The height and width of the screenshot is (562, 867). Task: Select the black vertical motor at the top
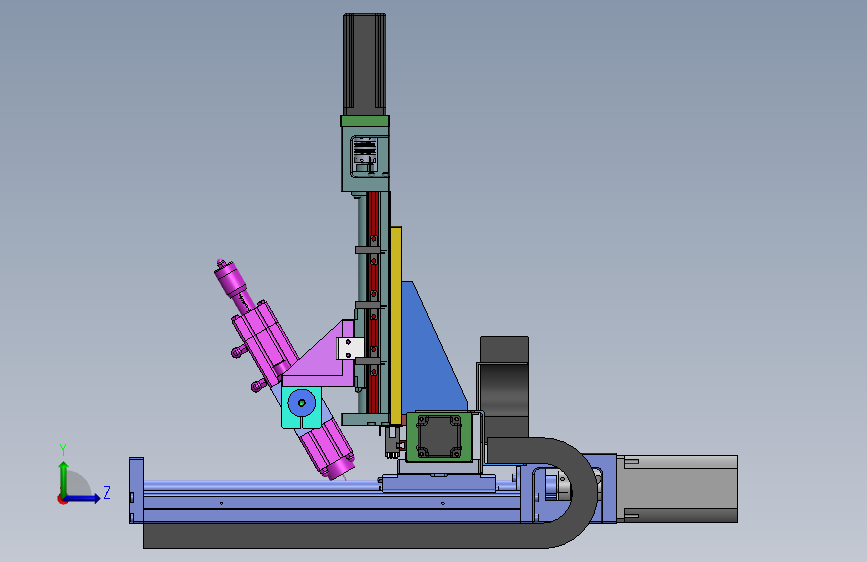(x=364, y=64)
